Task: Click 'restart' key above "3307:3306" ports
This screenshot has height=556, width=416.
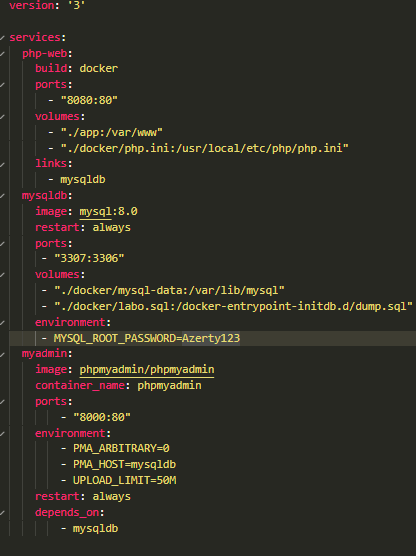Action: 57,227
